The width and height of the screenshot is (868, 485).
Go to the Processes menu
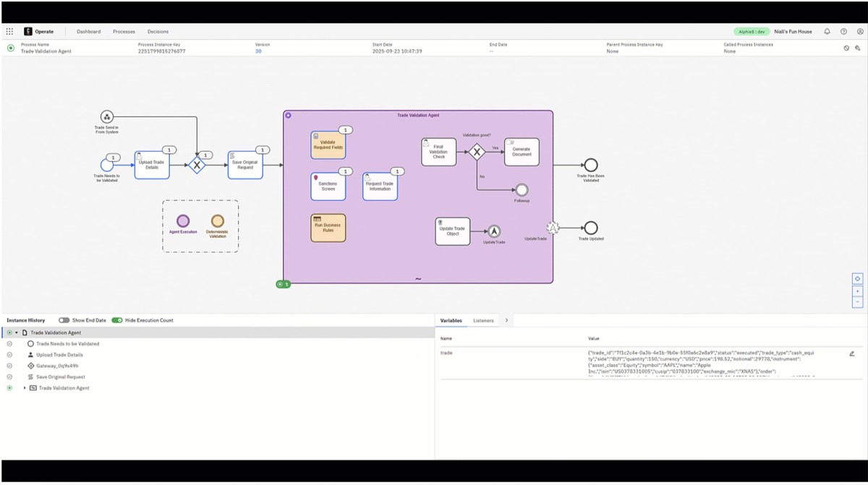tap(124, 32)
